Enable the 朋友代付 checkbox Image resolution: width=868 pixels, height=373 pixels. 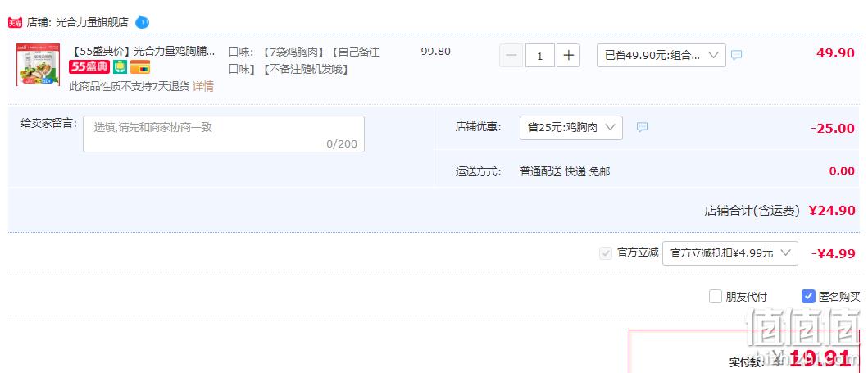[x=716, y=297]
